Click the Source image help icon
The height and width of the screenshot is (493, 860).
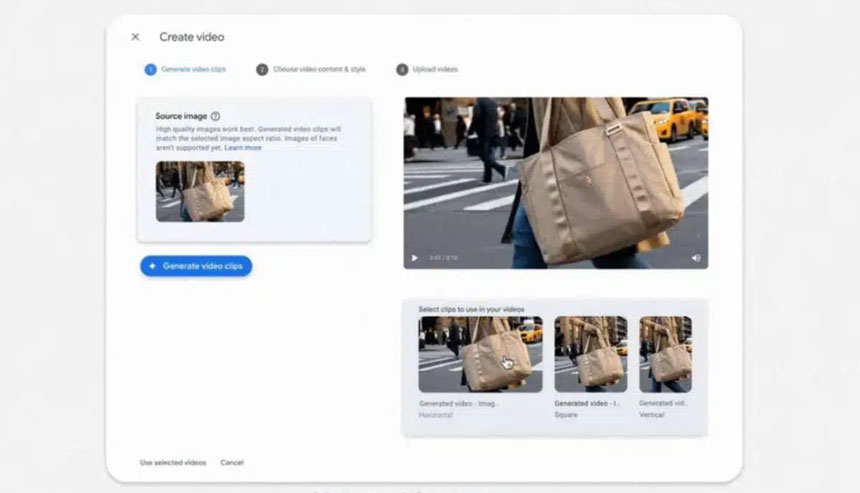point(215,116)
